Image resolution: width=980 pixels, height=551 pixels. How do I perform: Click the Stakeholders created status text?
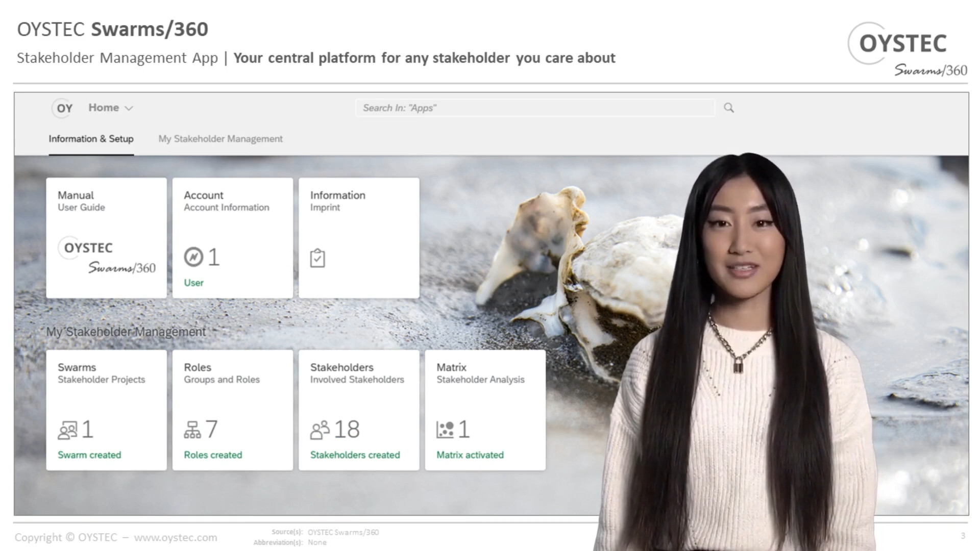pos(355,455)
